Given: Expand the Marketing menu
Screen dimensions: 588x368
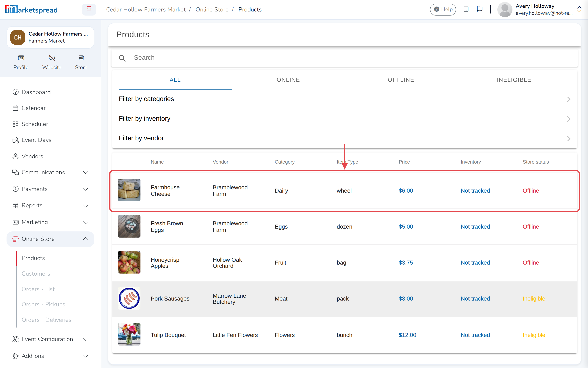Looking at the screenshot, I should (x=50, y=222).
